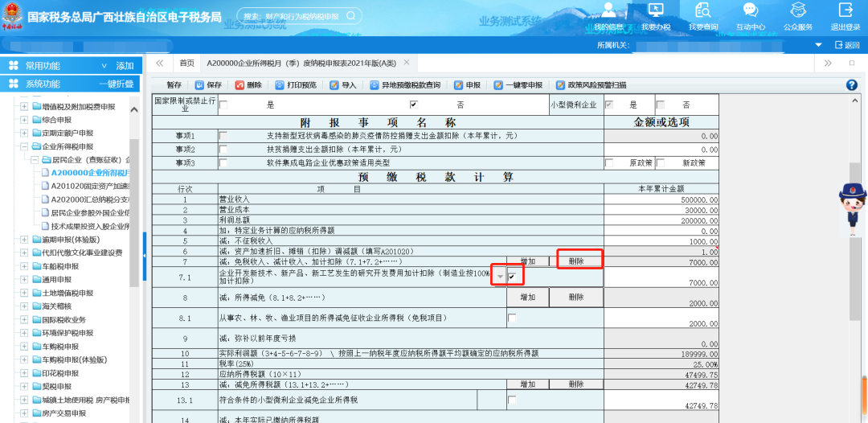Open 公众服务 icon
Viewport: 868px width, 423px height.
coord(798,10)
